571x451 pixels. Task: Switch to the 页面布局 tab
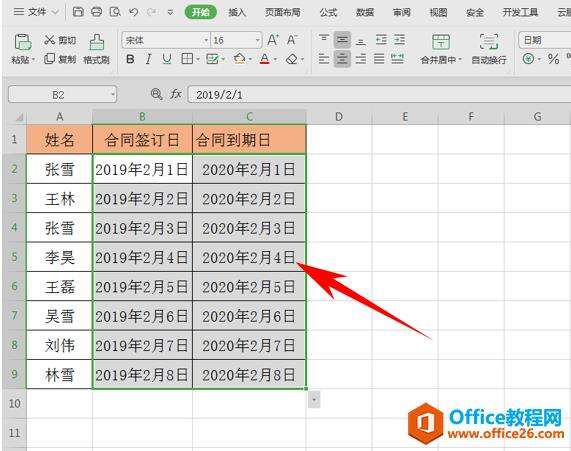283,12
